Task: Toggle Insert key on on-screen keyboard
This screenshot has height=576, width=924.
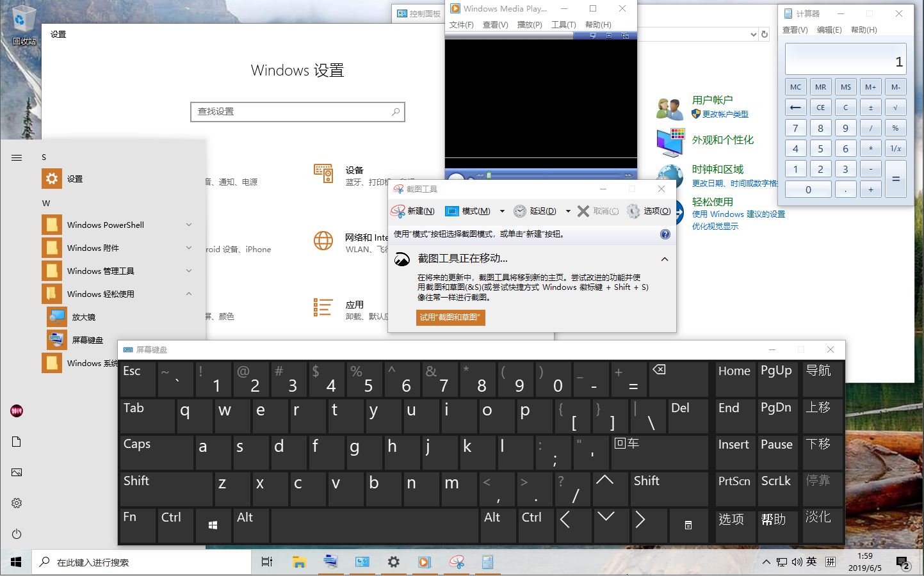Action: pos(735,452)
